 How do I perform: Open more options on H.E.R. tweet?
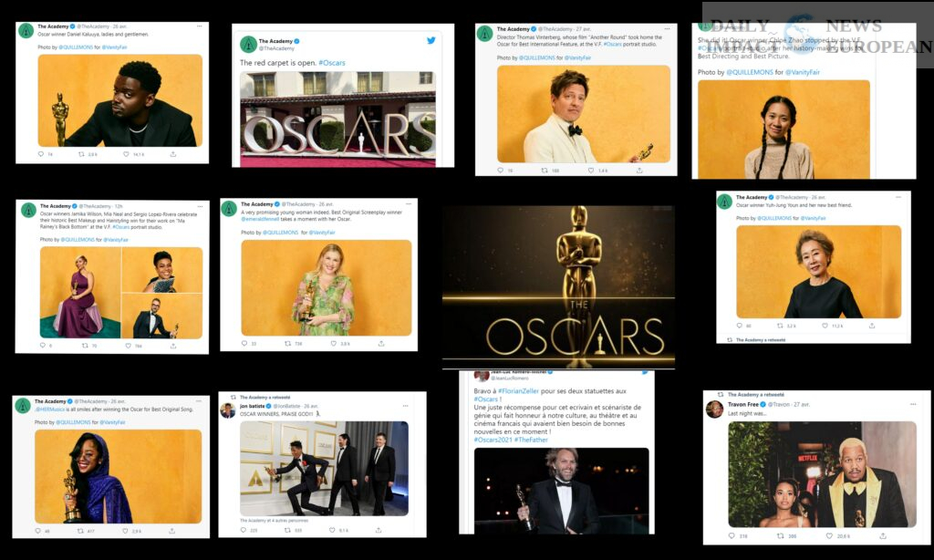click(198, 401)
